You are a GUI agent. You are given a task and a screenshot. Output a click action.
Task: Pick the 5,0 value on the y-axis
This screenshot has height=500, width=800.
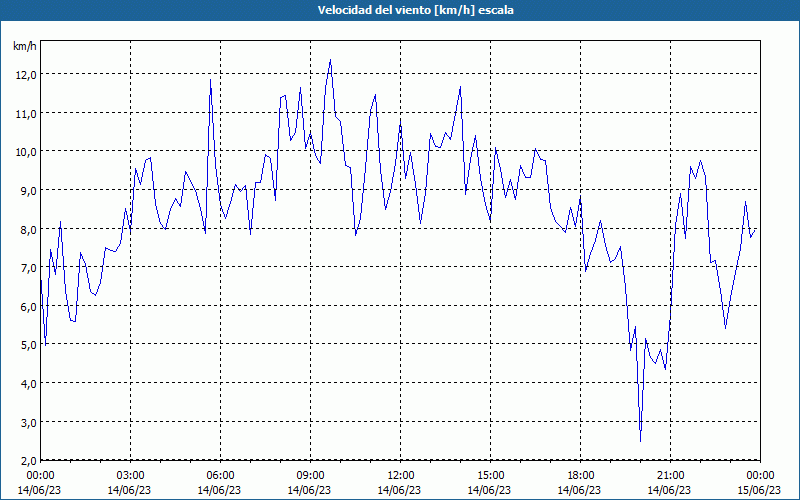(29, 345)
